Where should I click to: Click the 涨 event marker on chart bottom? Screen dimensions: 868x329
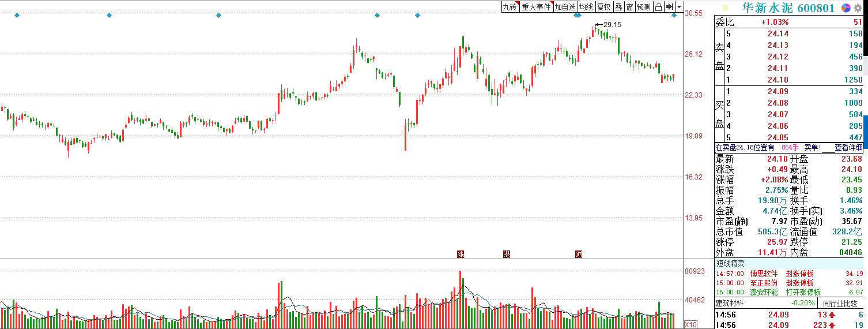pos(461,254)
